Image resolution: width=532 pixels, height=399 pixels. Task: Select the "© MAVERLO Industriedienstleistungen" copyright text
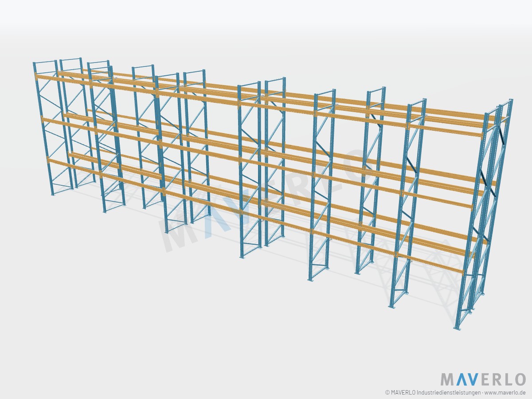pyautogui.click(x=432, y=392)
